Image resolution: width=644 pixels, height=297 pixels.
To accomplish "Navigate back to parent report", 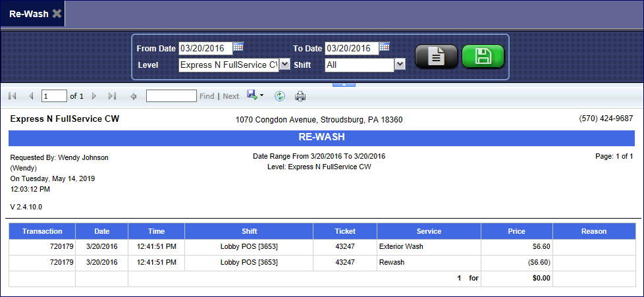I will (x=133, y=96).
